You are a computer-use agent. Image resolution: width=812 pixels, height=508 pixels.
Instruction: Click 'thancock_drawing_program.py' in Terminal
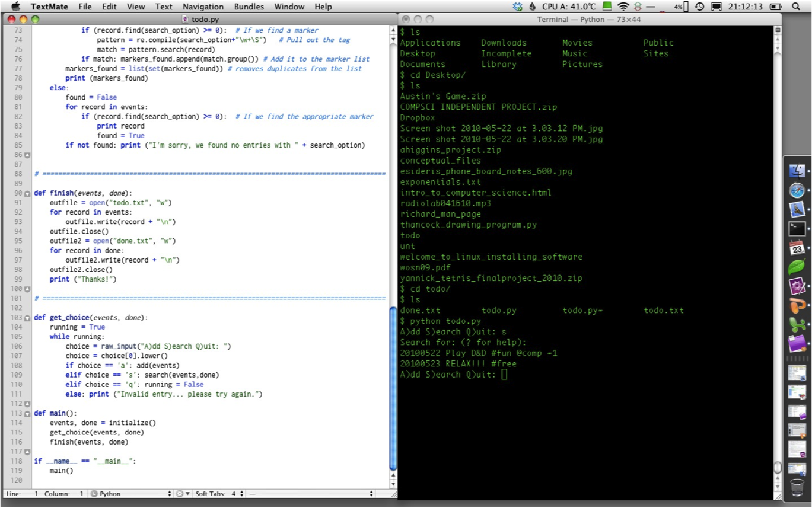pos(468,225)
